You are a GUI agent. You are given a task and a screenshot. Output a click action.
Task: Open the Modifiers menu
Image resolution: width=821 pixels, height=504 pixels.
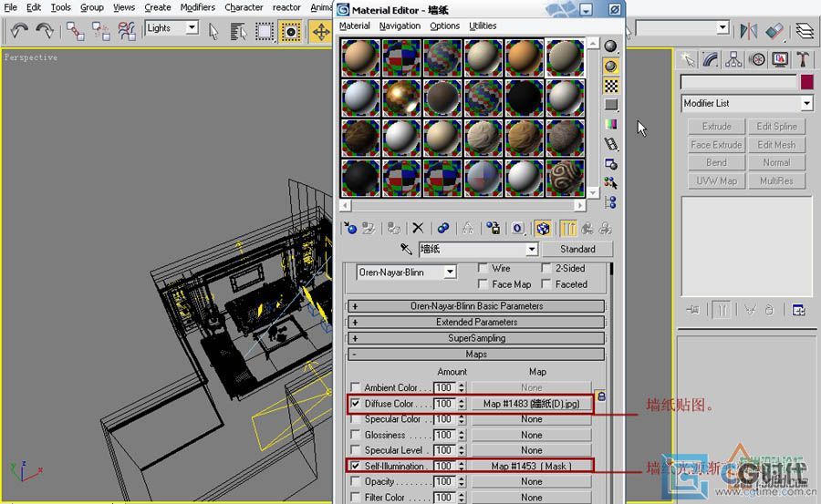tap(197, 7)
